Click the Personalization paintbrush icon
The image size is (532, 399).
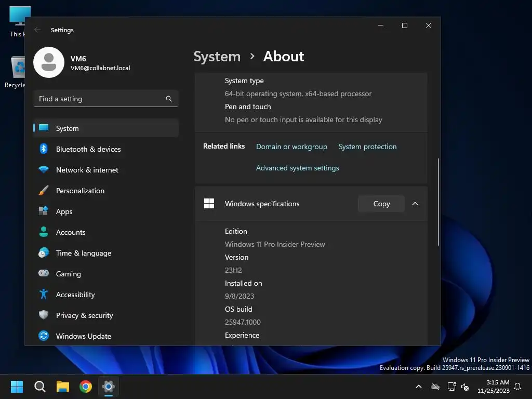[x=44, y=190]
